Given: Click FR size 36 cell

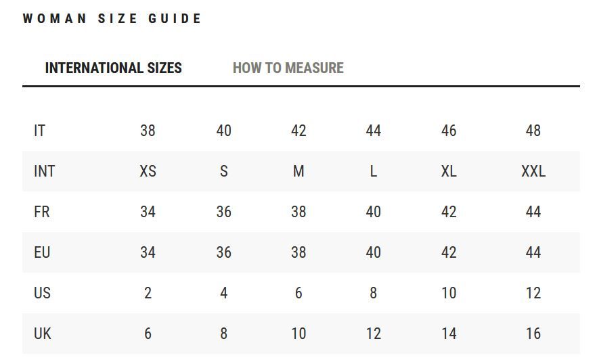Looking at the screenshot, I should [223, 212].
